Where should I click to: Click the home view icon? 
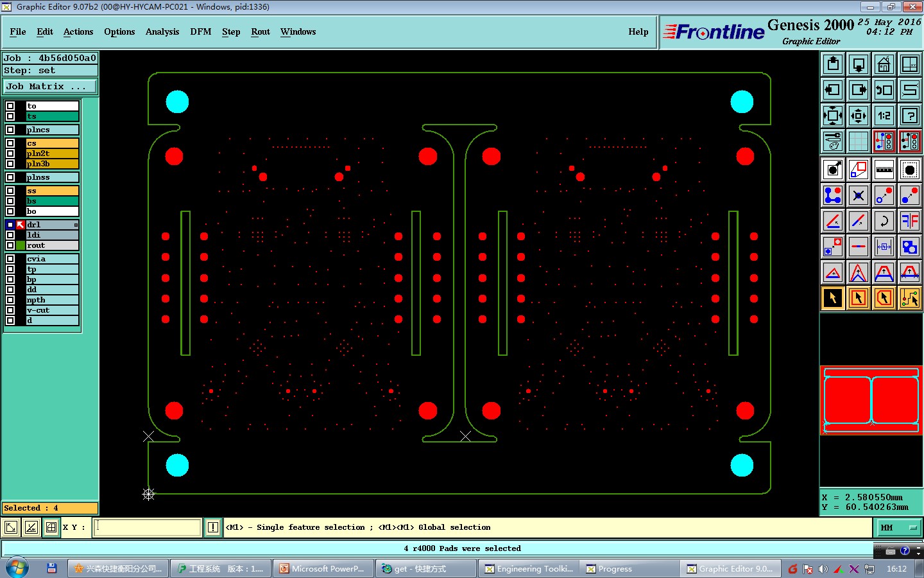click(x=884, y=64)
